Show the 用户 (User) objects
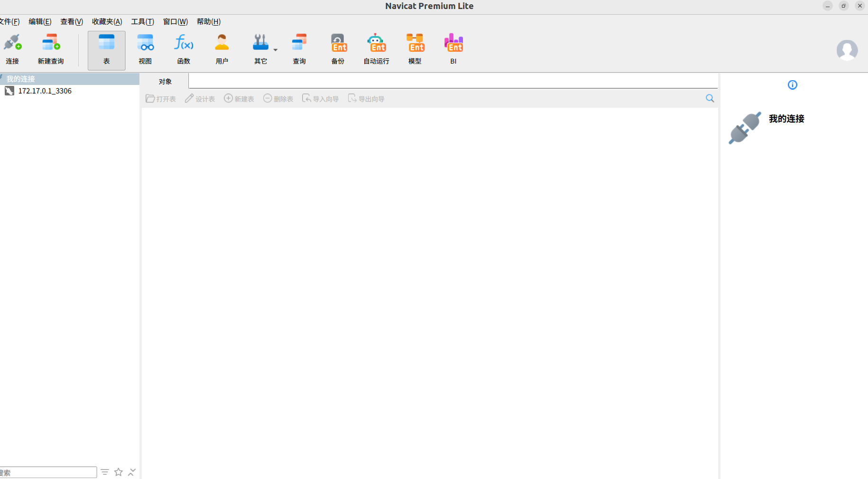The width and height of the screenshot is (868, 479). 222,49
